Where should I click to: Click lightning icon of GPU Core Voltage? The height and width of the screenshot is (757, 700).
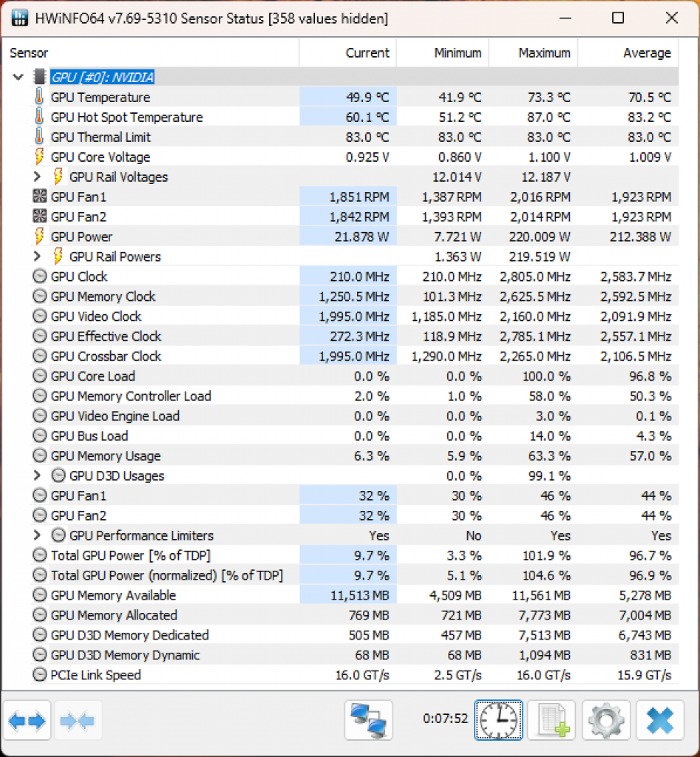39,157
